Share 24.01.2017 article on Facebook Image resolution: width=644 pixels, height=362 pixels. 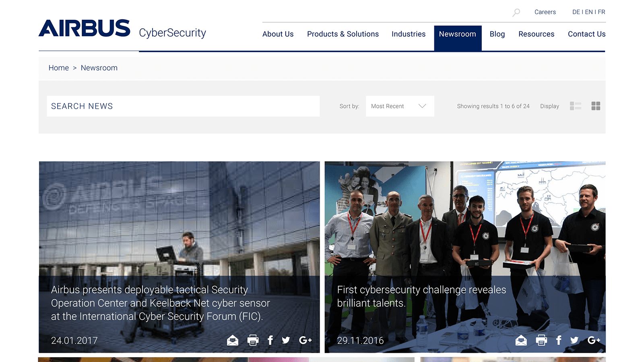tap(270, 341)
